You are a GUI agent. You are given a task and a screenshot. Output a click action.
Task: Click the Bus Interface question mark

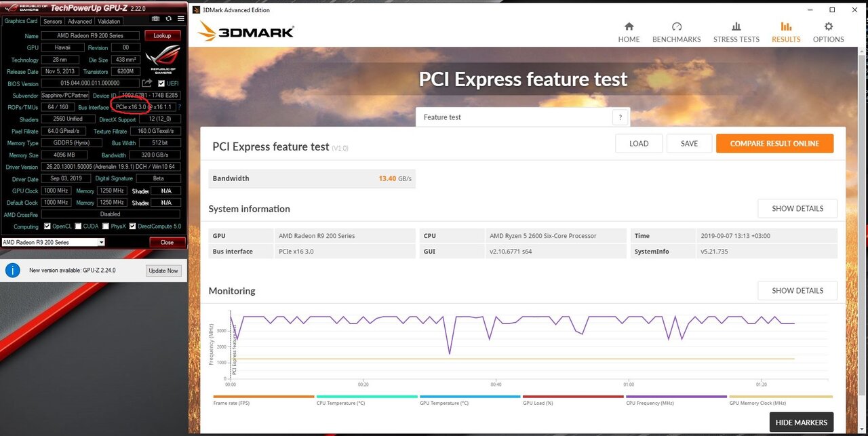click(180, 107)
